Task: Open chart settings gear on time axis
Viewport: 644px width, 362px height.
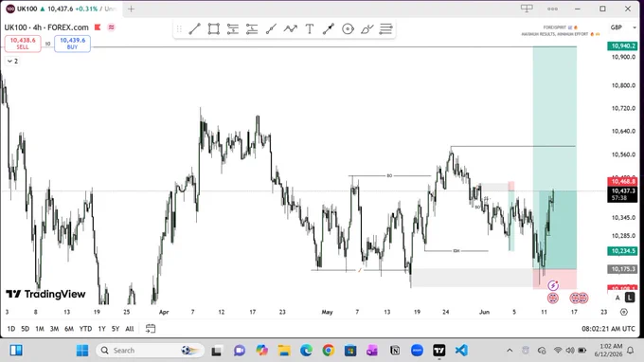Action: (x=624, y=312)
